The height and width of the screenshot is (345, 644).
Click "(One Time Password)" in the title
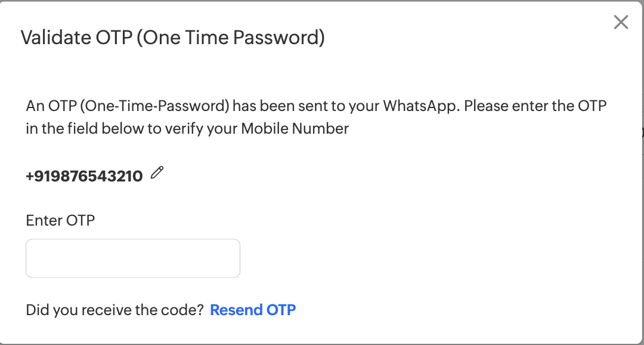(x=234, y=38)
